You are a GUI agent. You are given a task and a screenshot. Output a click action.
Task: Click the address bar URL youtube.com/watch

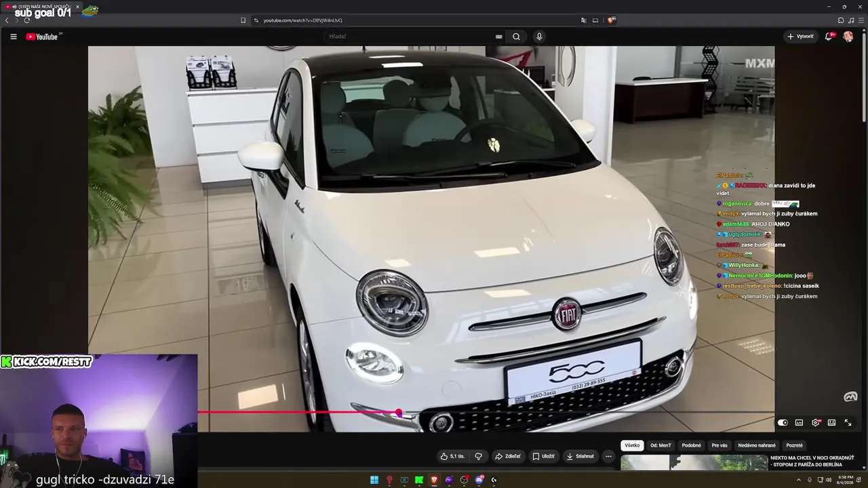click(302, 20)
